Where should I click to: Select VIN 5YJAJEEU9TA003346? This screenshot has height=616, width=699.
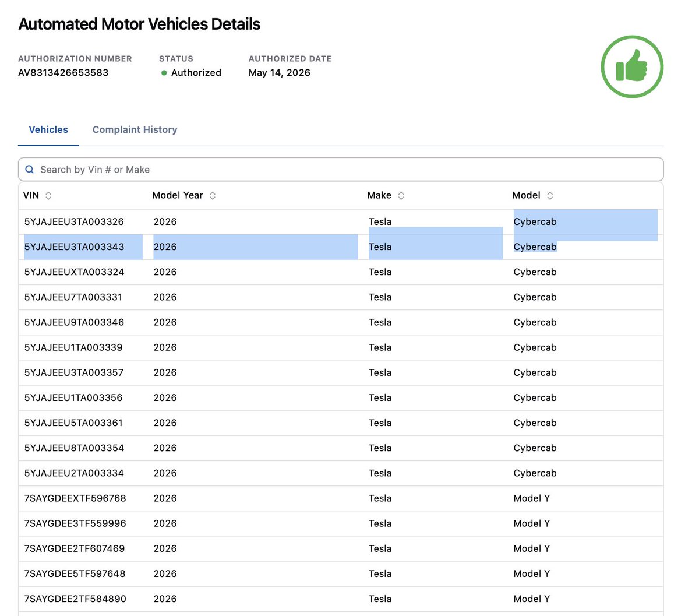[74, 322]
